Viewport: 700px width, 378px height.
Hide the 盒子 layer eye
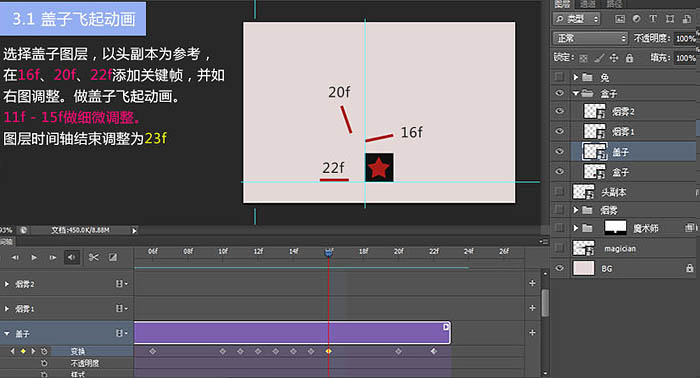coord(559,172)
